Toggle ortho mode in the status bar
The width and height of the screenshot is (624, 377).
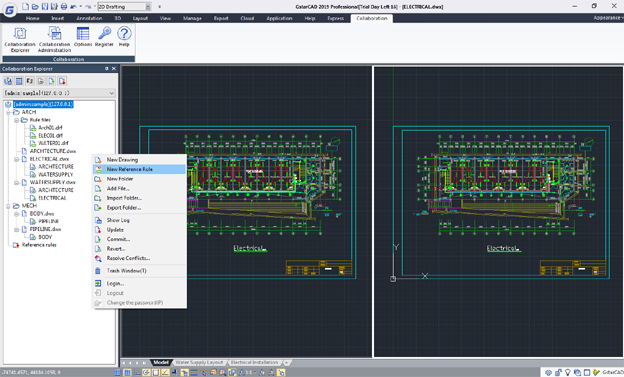(137, 373)
